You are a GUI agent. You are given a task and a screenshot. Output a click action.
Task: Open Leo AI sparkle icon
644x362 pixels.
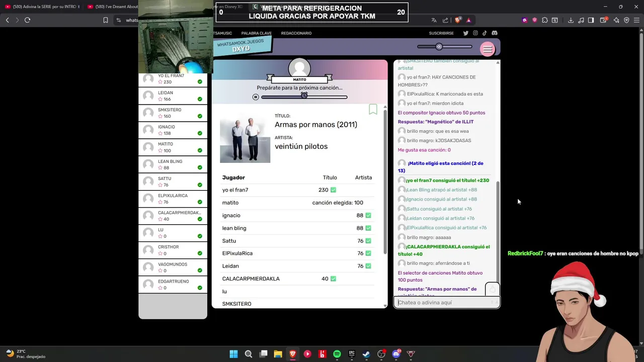pyautogui.click(x=616, y=20)
